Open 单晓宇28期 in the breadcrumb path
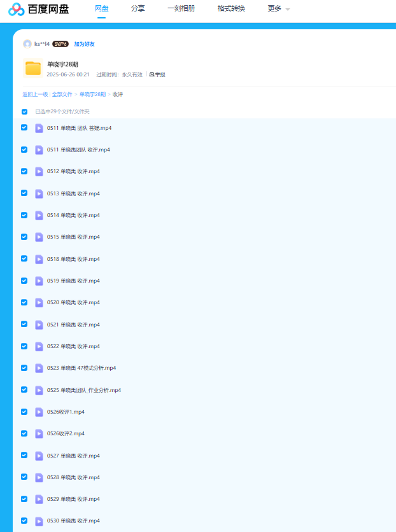The image size is (396, 532). 92,94
